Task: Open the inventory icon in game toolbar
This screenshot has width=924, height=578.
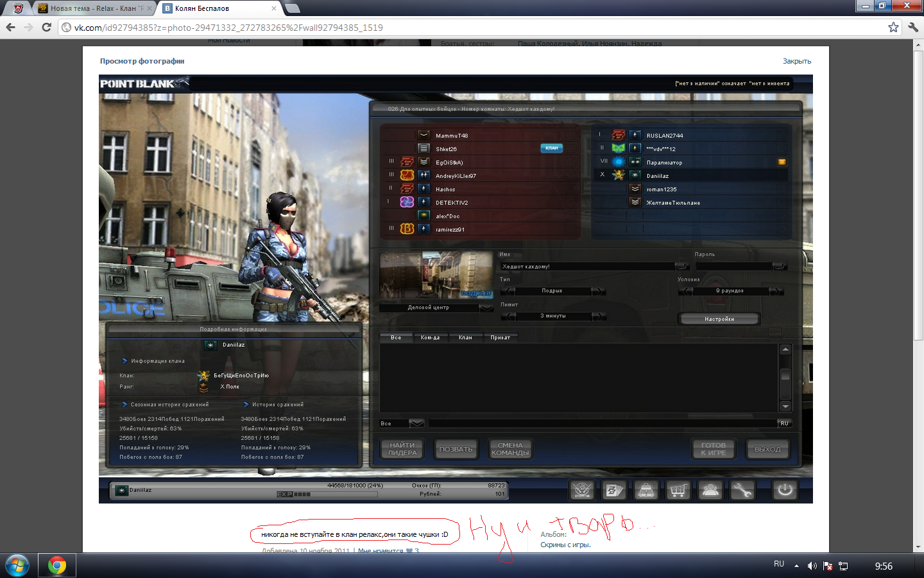Action: [x=646, y=491]
